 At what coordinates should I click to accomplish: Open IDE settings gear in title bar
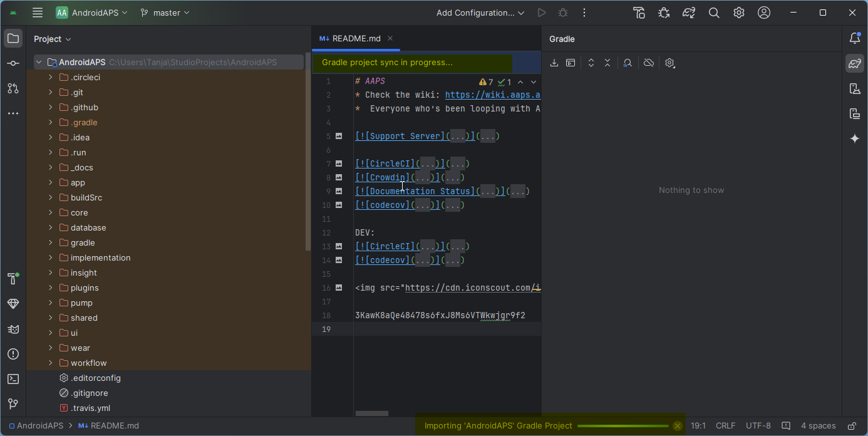coord(739,13)
